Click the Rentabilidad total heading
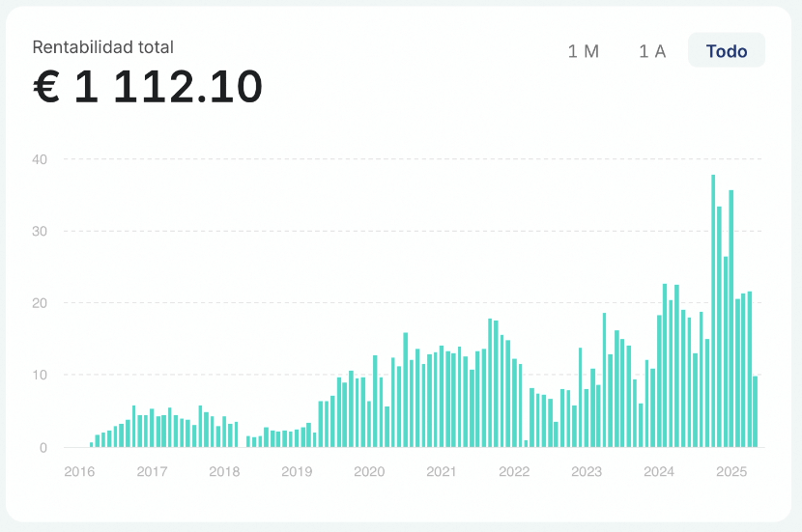Image resolution: width=802 pixels, height=532 pixels. pyautogui.click(x=103, y=47)
